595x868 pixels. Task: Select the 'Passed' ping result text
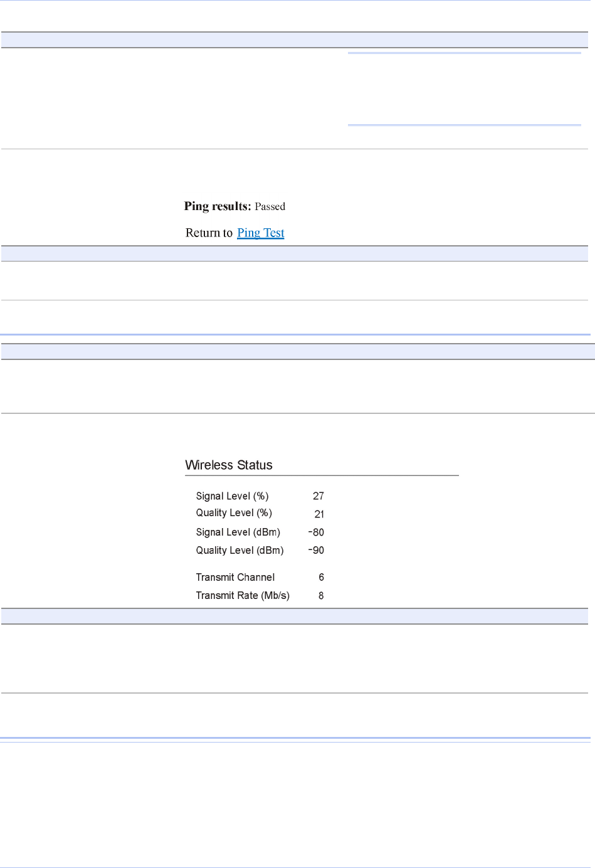coord(270,206)
